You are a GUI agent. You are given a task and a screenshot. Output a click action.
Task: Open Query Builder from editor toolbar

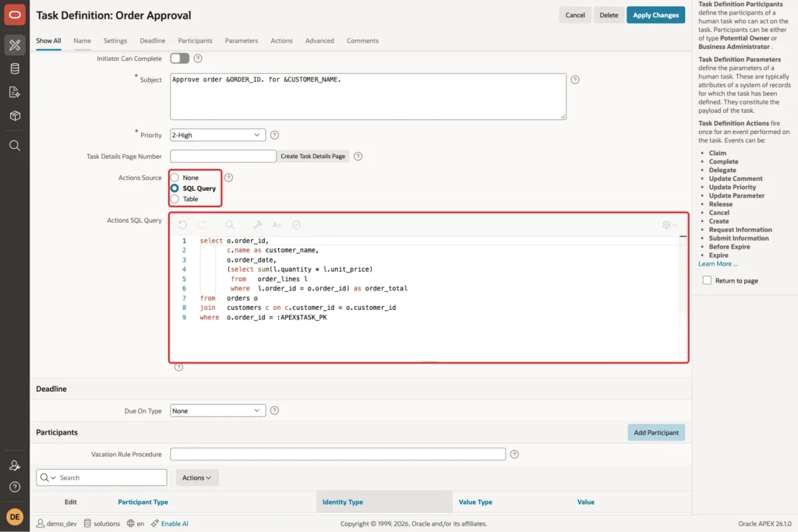[257, 225]
